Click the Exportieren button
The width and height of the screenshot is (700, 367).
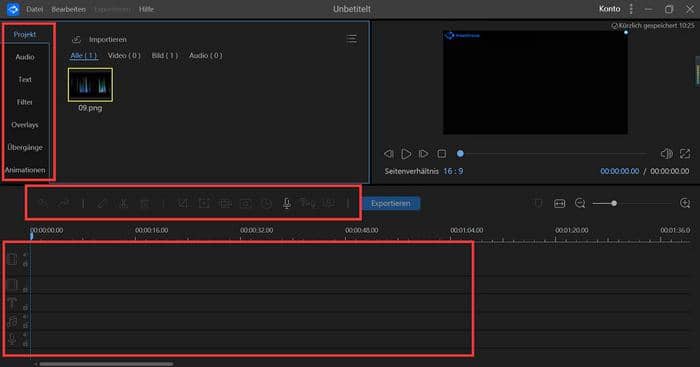click(391, 203)
